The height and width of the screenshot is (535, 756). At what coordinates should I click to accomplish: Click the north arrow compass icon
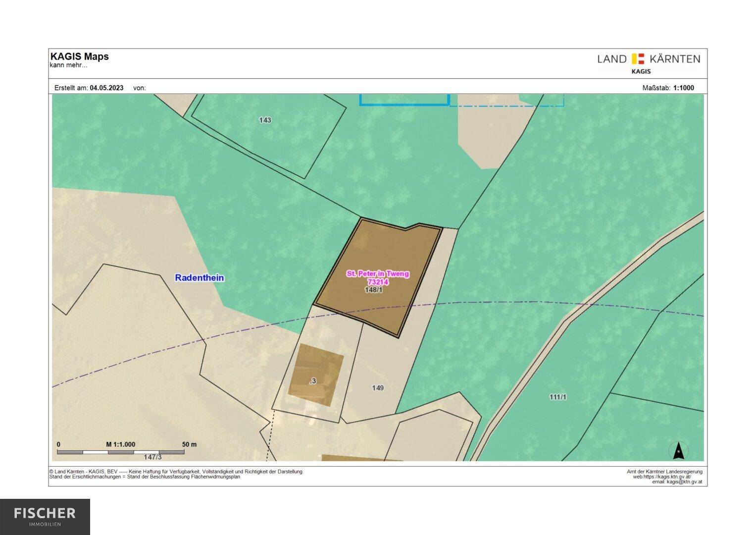pos(679,451)
